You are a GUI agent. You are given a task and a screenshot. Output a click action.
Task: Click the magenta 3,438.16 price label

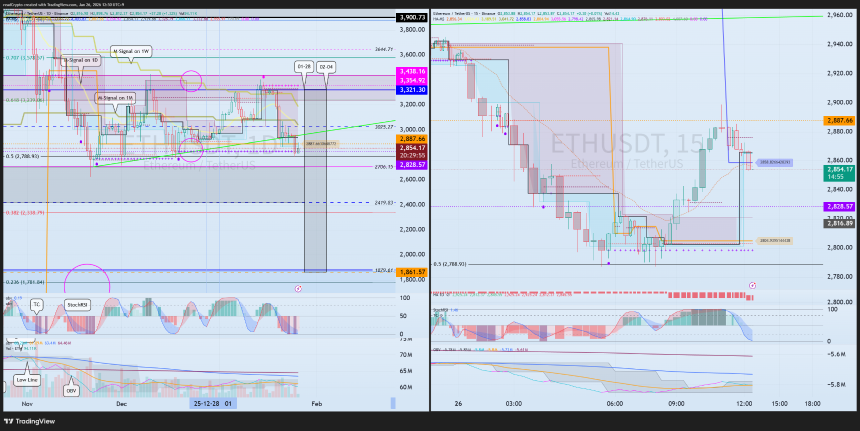coord(412,71)
